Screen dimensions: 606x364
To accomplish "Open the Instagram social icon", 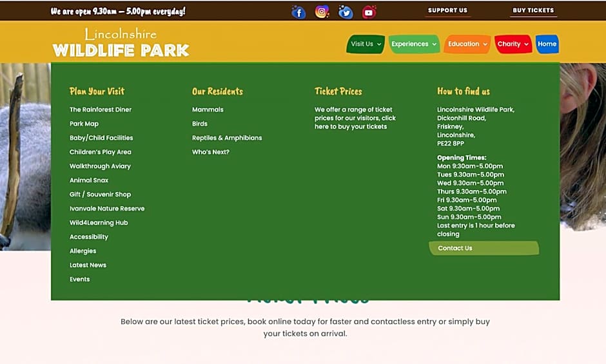I will 322,12.
